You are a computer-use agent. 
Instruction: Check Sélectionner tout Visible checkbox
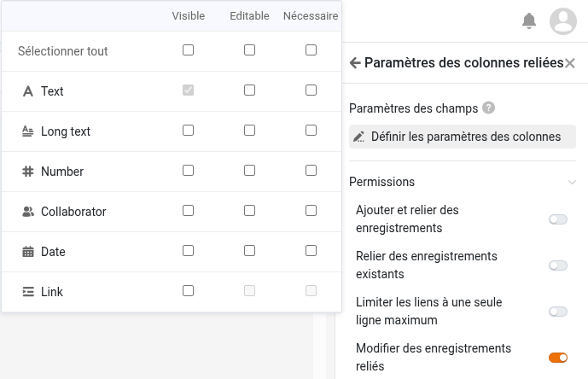pyautogui.click(x=189, y=50)
